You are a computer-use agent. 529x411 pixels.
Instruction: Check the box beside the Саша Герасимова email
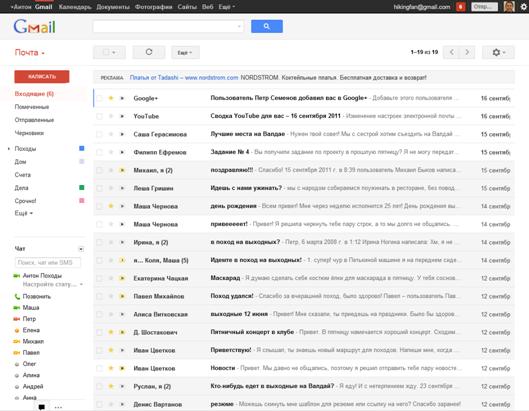[99, 134]
